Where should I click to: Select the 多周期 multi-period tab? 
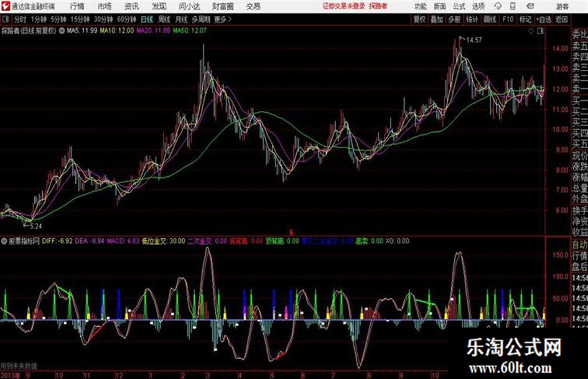(x=201, y=19)
